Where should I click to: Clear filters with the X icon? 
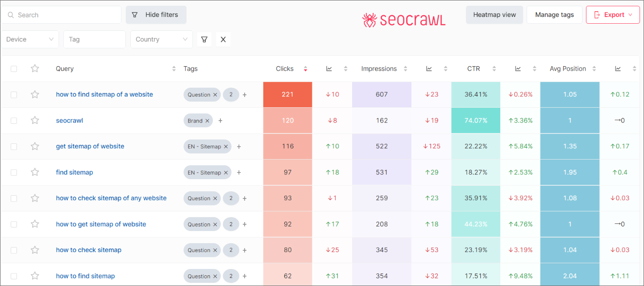pos(223,39)
